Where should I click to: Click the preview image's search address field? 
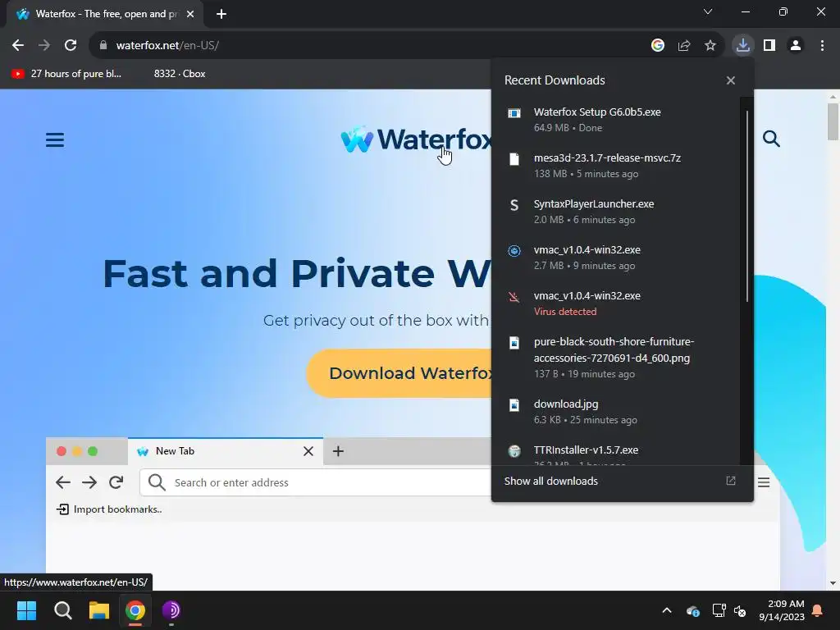point(316,482)
